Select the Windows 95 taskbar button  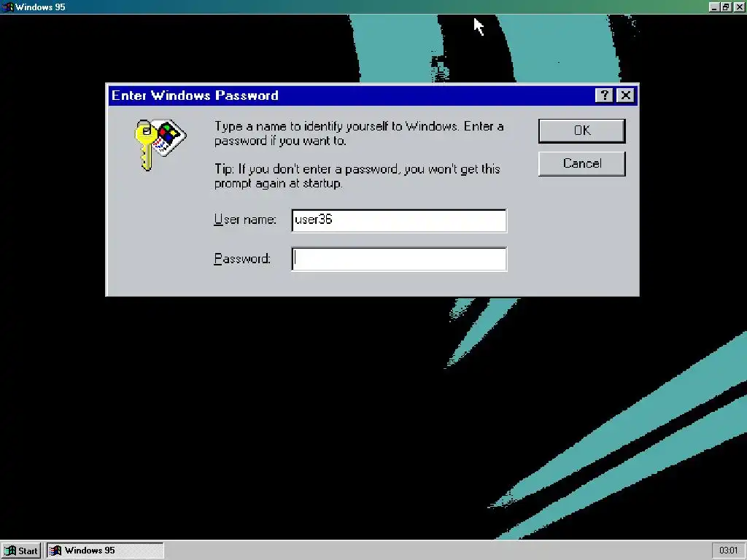click(x=105, y=551)
